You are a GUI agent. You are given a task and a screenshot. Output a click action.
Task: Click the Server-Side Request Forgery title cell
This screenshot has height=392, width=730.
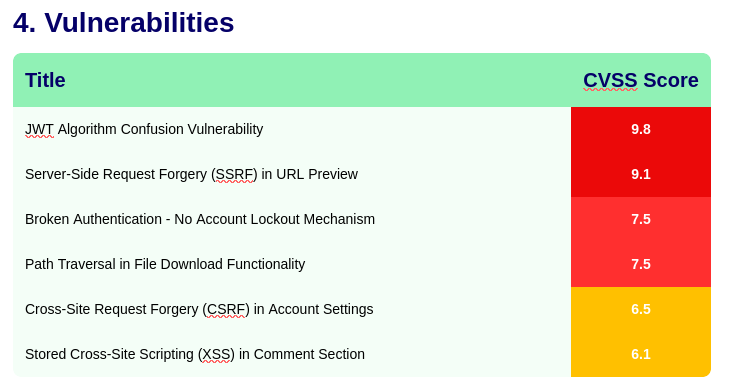coord(292,174)
